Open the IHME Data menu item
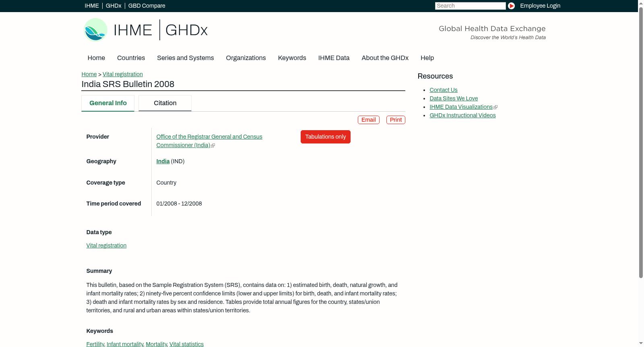 334,58
